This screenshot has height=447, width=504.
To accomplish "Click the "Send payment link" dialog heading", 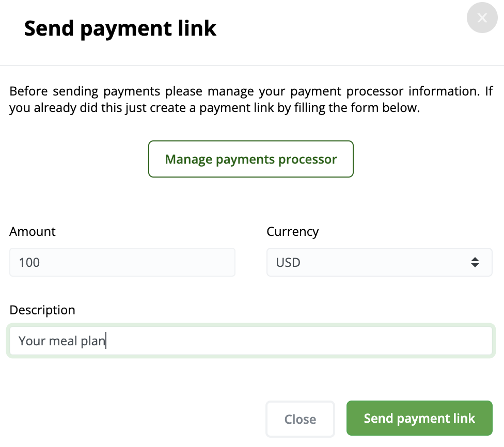I will pos(120,28).
